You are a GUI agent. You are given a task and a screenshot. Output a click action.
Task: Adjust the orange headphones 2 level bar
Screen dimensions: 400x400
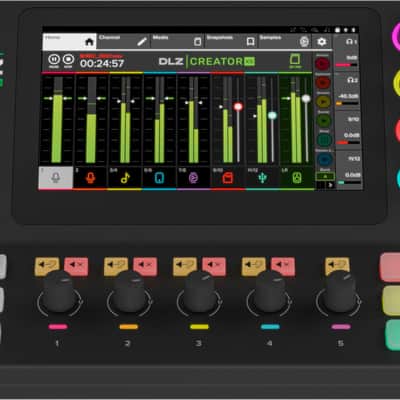[347, 103]
